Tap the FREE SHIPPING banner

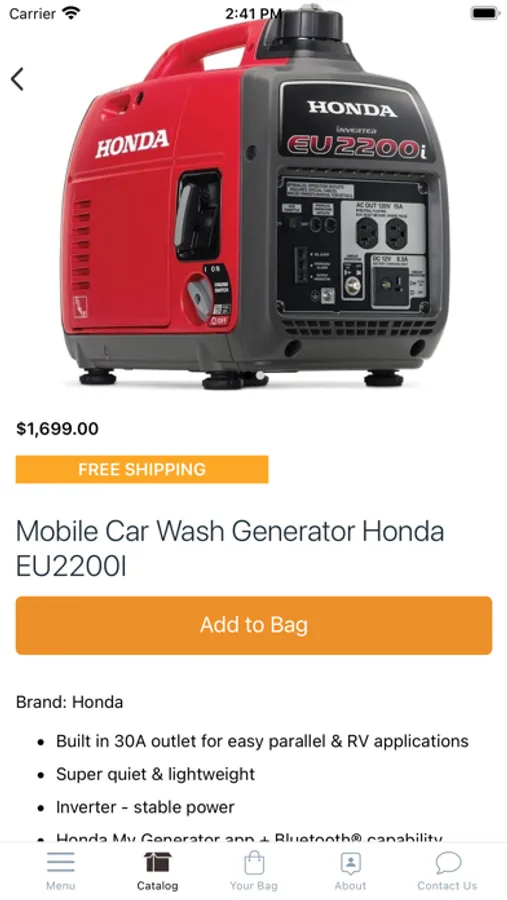point(142,469)
